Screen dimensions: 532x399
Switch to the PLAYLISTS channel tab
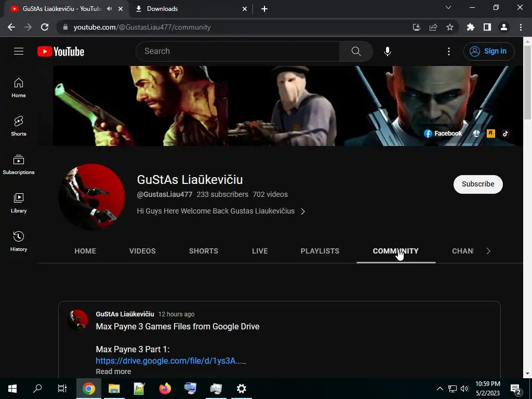tap(320, 251)
